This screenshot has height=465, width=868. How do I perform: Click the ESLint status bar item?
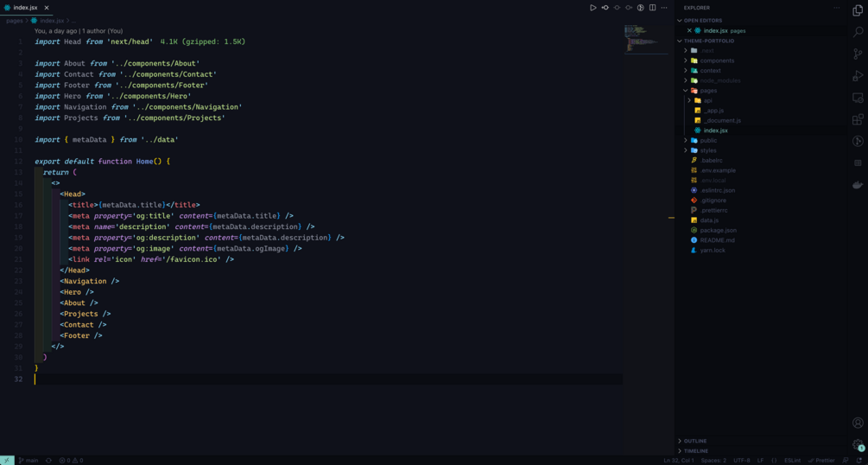pos(792,461)
